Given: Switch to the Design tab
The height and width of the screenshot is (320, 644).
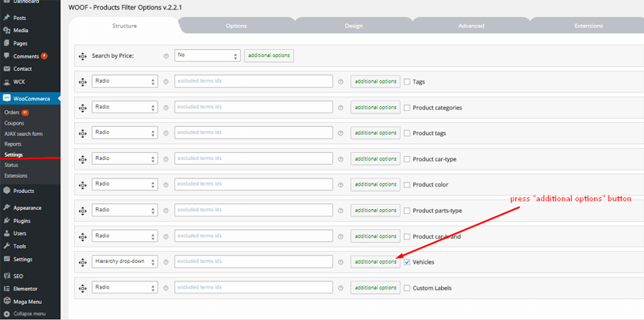Looking at the screenshot, I should (x=353, y=26).
